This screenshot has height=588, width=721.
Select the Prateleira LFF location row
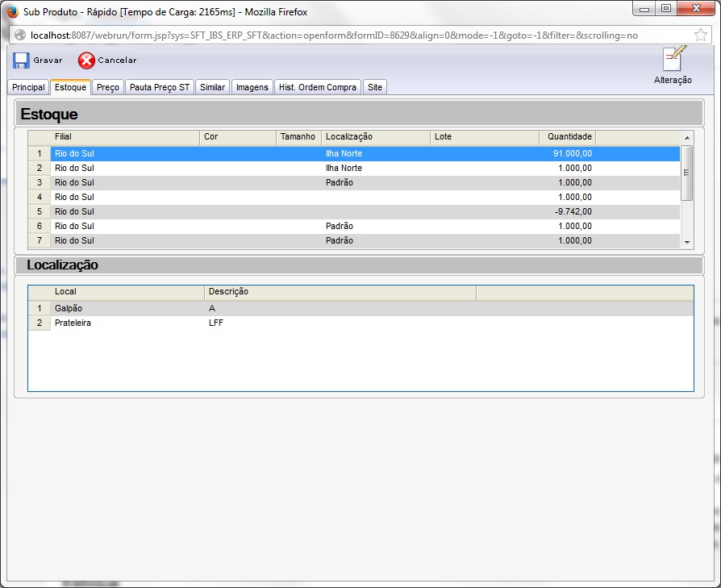pos(360,323)
